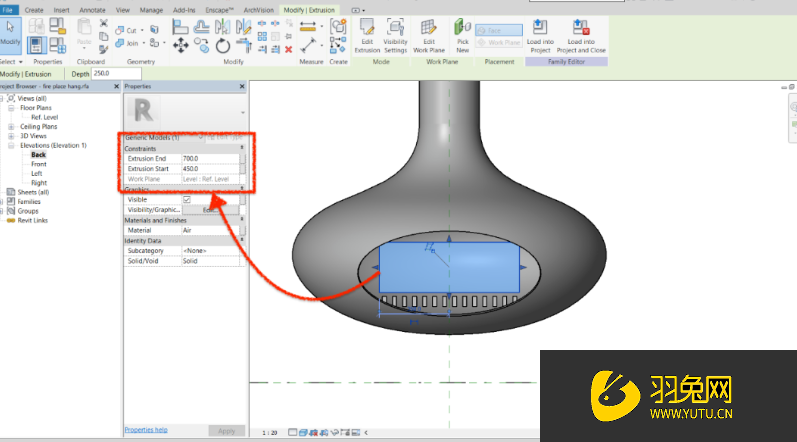
Task: Expand the Ceiling Plans tree node
Action: click(x=11, y=126)
